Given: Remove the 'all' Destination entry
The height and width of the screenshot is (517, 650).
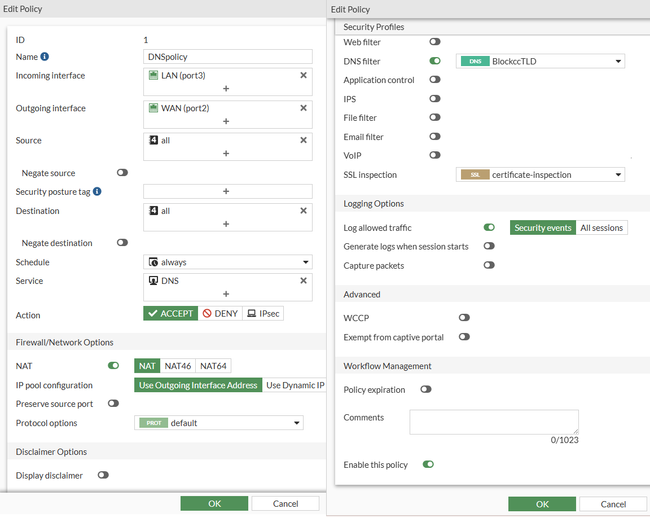Looking at the screenshot, I should (x=303, y=210).
